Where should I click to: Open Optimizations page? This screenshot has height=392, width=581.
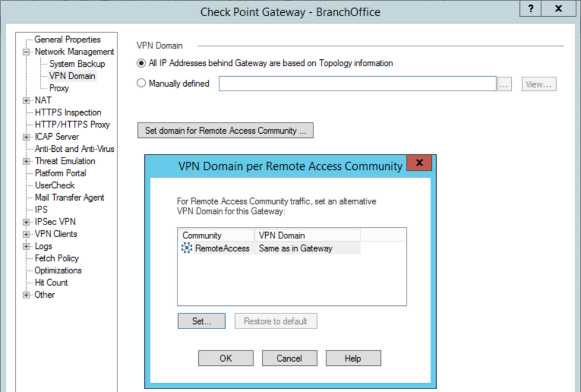point(58,270)
